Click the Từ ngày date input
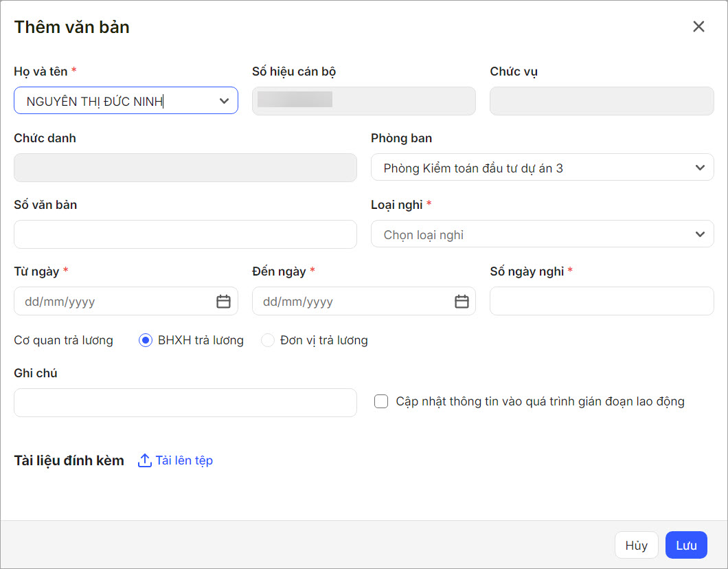Screen dimensions: 728x569 pos(113,302)
